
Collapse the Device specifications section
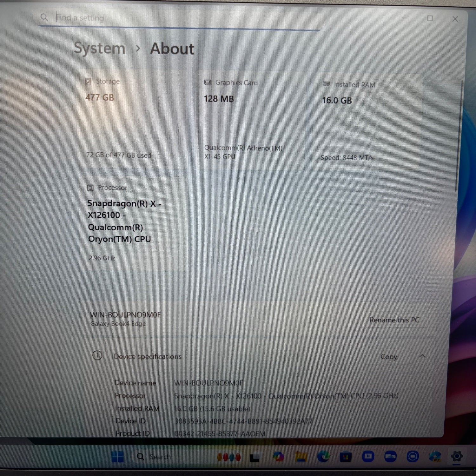click(x=422, y=356)
